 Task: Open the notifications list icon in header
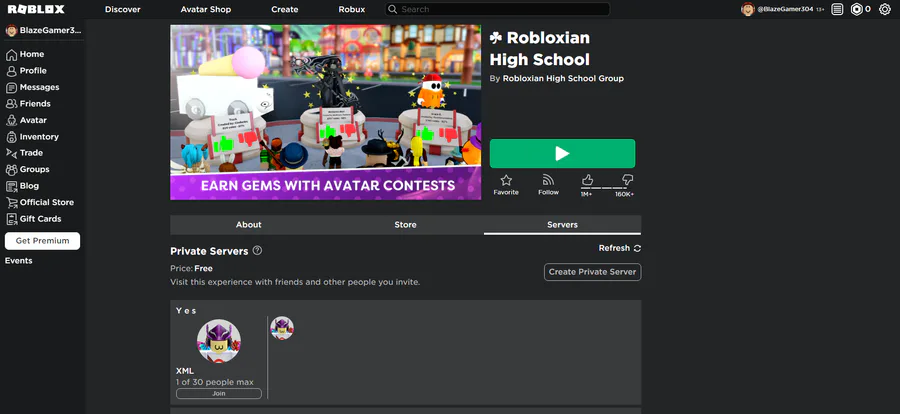(837, 9)
